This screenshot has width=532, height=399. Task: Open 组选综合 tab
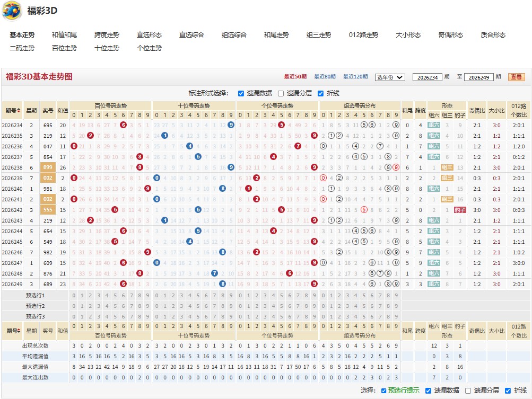[x=234, y=34]
